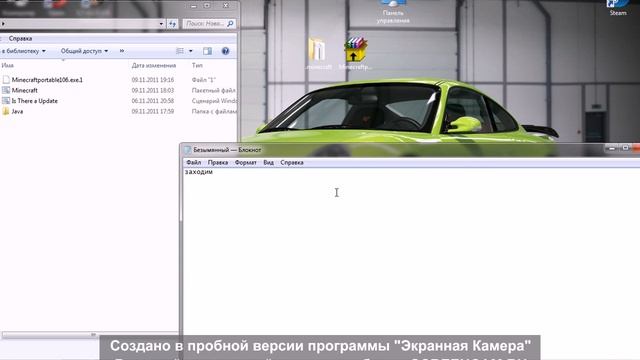This screenshot has height=360, width=640.
Task: Click the date 06.11.2011 20:58 cell
Action: 153,101
